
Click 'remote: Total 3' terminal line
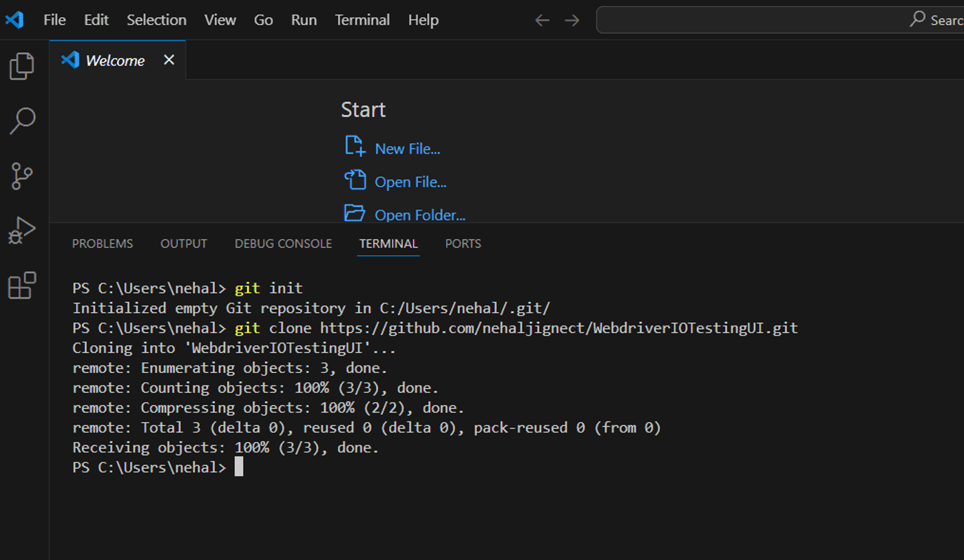[366, 428]
